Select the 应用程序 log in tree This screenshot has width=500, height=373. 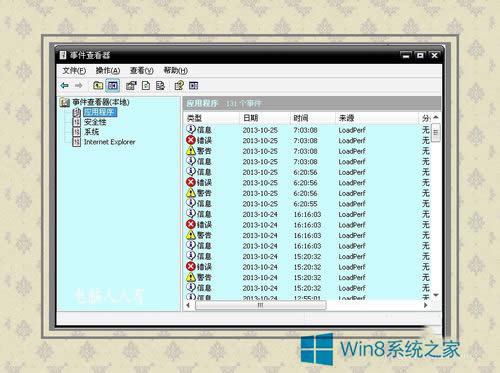[x=100, y=112]
